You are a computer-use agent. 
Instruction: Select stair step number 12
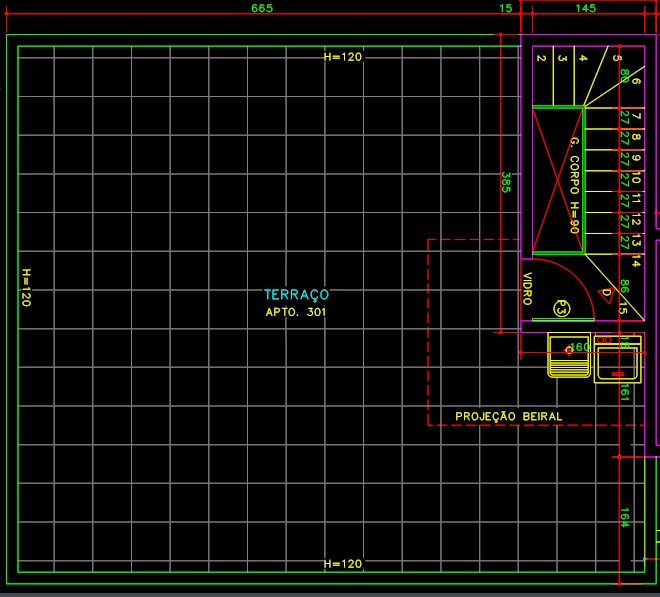(x=636, y=219)
